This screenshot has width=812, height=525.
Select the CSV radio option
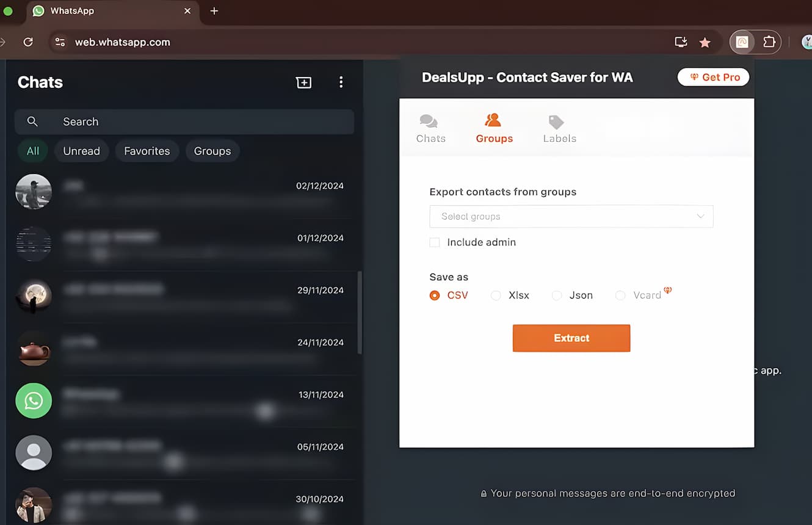click(x=435, y=295)
